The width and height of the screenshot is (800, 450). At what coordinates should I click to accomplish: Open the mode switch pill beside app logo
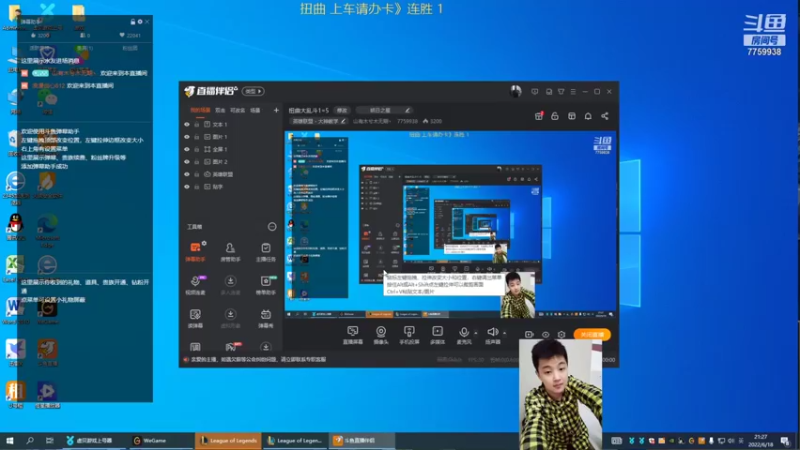point(253,91)
